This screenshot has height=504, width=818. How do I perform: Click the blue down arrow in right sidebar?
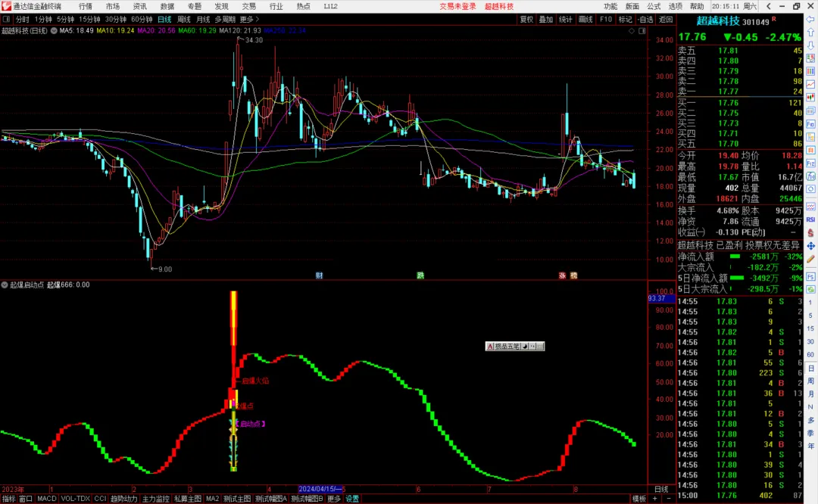pyautogui.click(x=810, y=45)
